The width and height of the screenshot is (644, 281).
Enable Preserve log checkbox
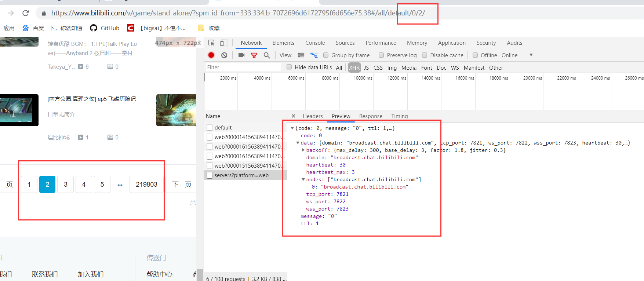tap(381, 55)
